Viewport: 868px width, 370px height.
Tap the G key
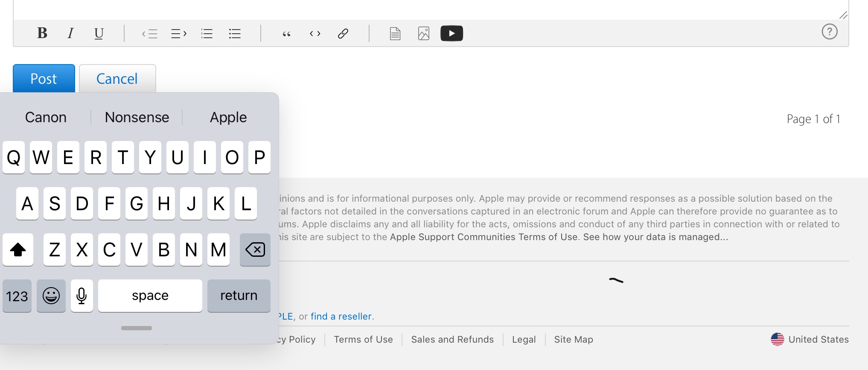coord(137,203)
